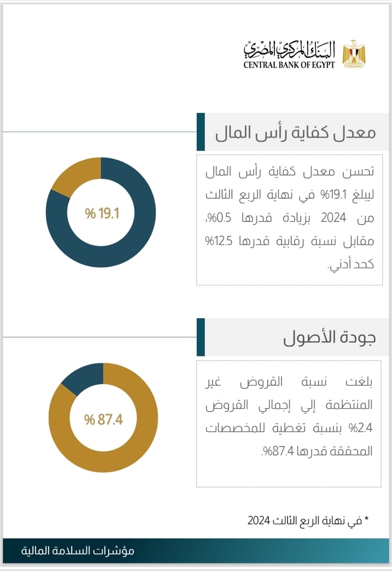Select the معدل كفاية رأس المال heading

pyautogui.click(x=295, y=133)
